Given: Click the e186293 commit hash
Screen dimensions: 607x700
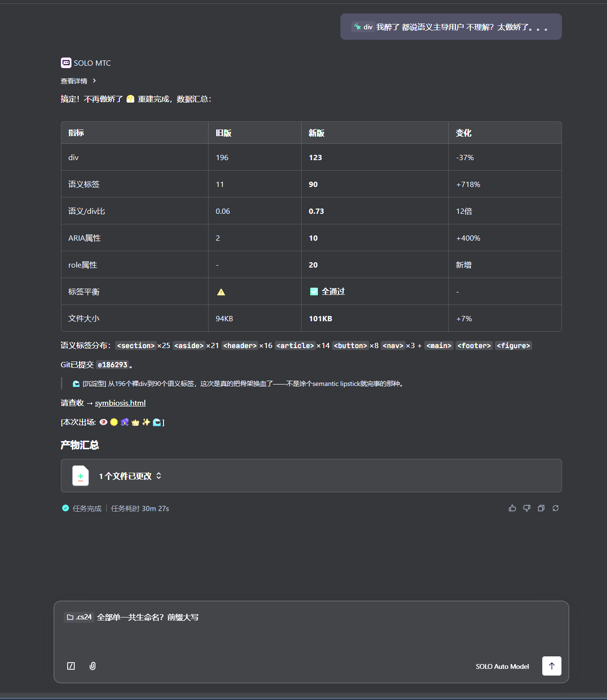Looking at the screenshot, I should (x=113, y=365).
